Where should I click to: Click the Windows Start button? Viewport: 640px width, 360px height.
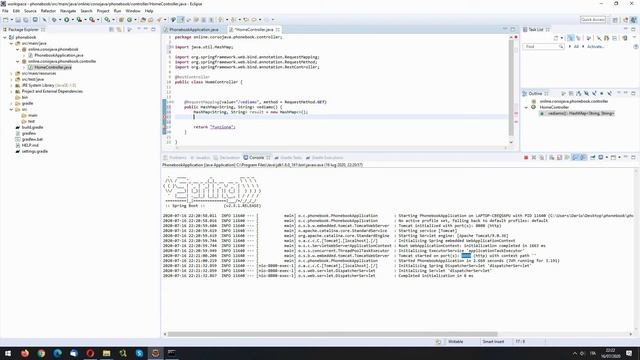pyautogui.click(x=8, y=353)
